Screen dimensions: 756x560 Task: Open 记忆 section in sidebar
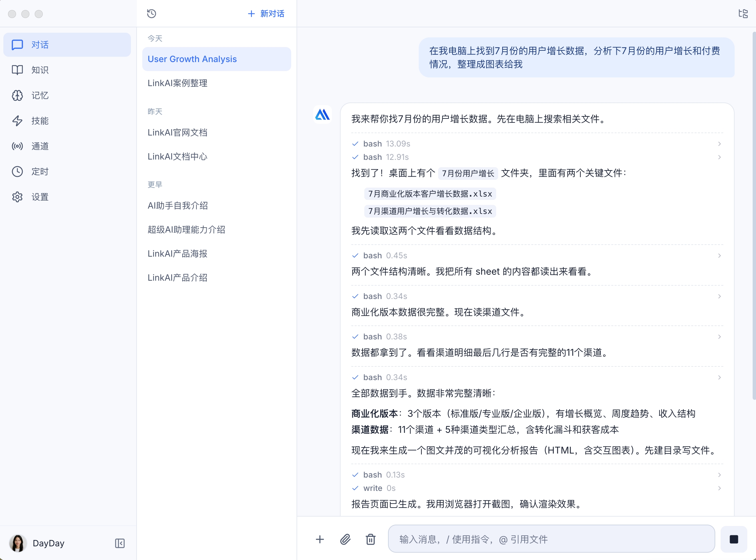pos(67,95)
